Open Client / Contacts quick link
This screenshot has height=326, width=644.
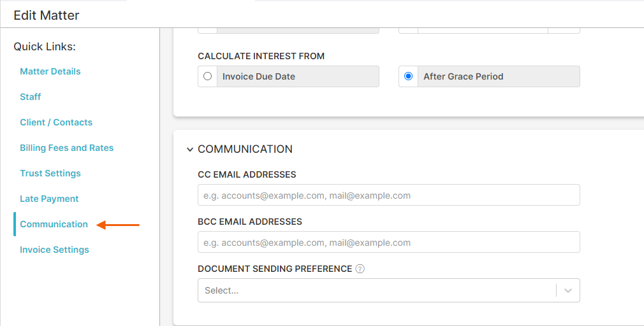[56, 122]
